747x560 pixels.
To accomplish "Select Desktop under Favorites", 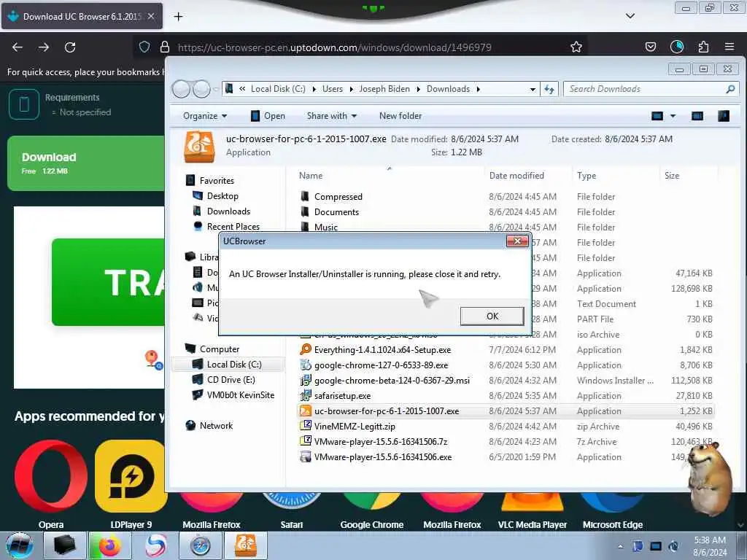I will click(x=222, y=195).
